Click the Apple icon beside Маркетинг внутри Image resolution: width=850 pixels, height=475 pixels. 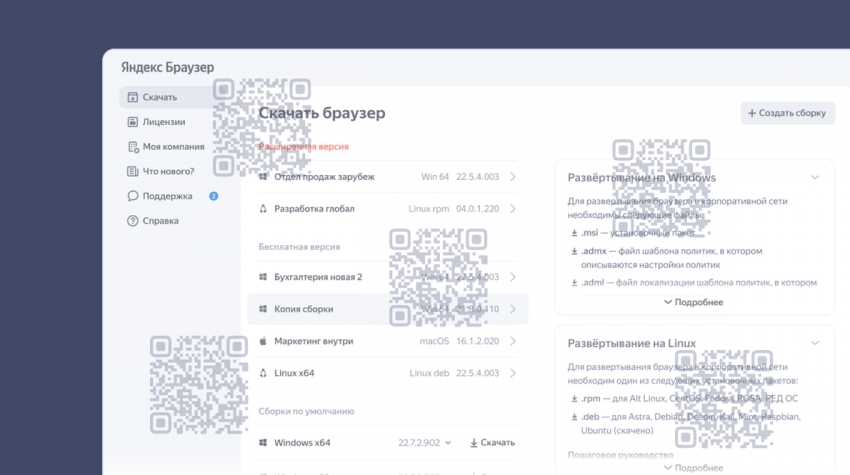coord(263,341)
